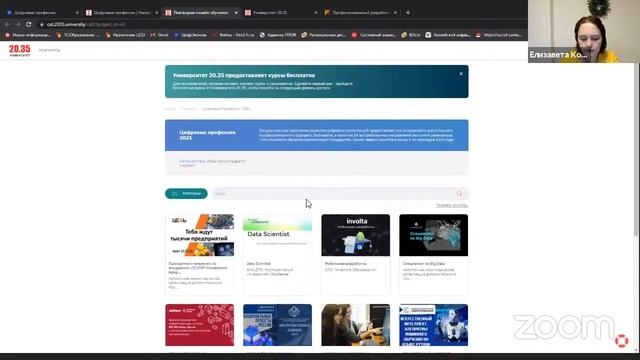640x360 pixels.
Task: Reload the page with the refresh icon
Action: click(x=29, y=24)
